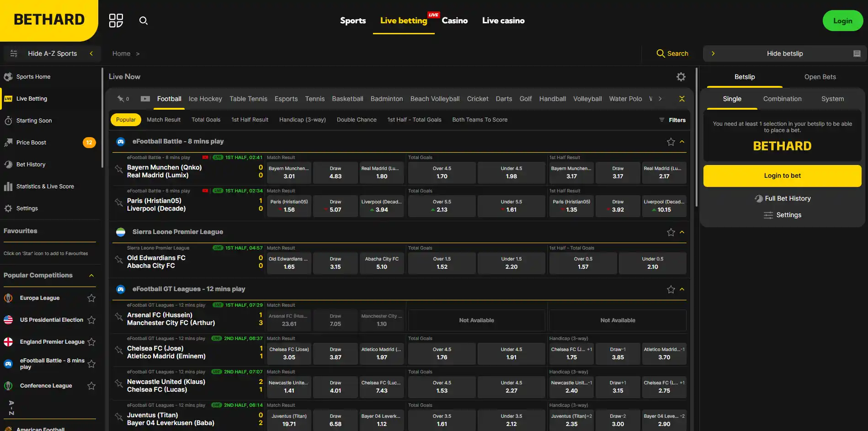868x431 pixels.
Task: Collapse the eFootball Battle section
Action: click(x=682, y=142)
